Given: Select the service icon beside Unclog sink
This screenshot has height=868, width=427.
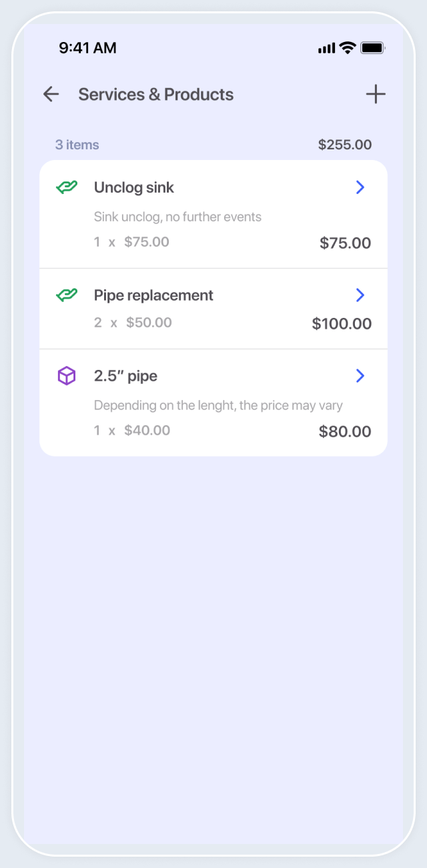Looking at the screenshot, I should click(x=66, y=187).
